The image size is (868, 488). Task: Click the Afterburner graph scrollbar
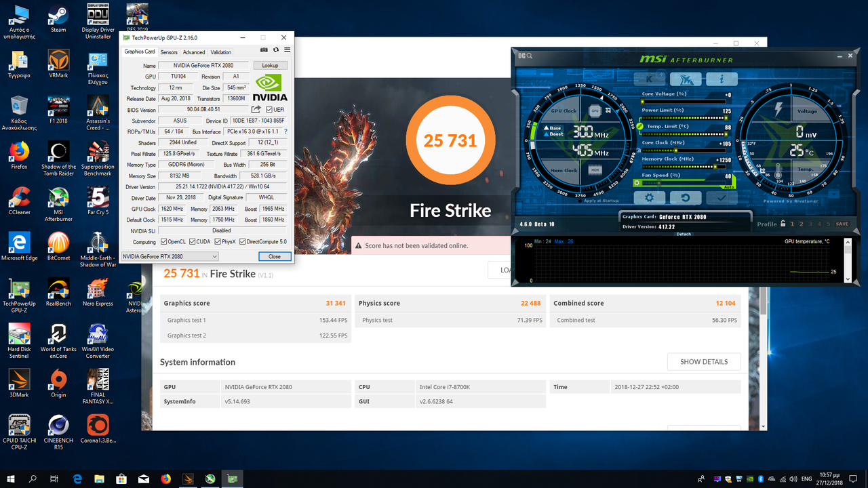(x=848, y=262)
